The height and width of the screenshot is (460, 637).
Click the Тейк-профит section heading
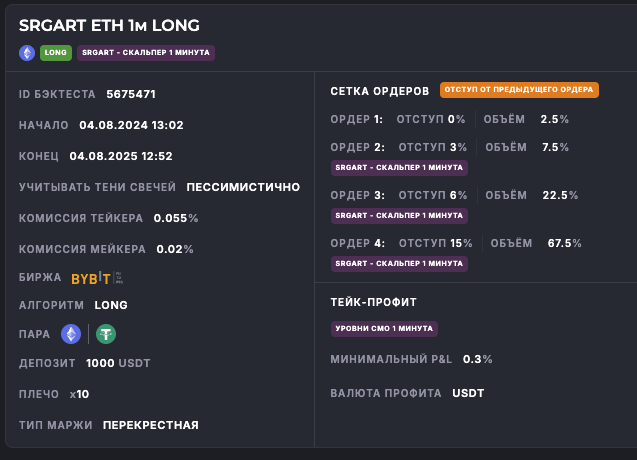pos(373,301)
